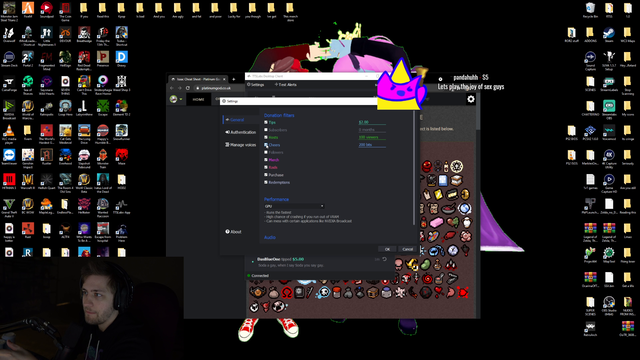Select the DEVOUR desktop icon
640x360 pixels.
pos(65,35)
